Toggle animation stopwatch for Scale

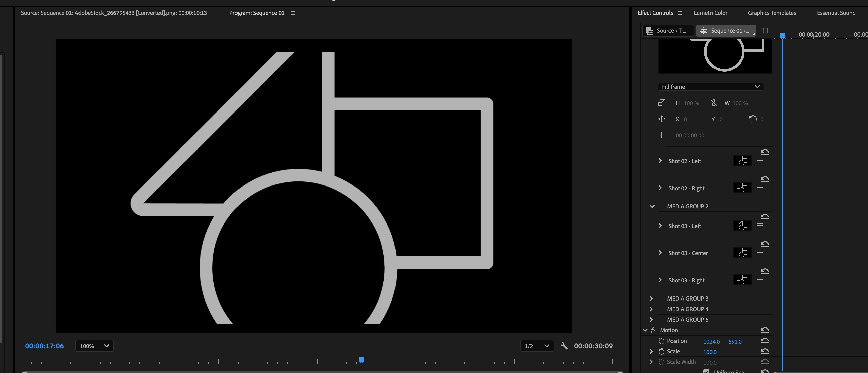coord(661,351)
